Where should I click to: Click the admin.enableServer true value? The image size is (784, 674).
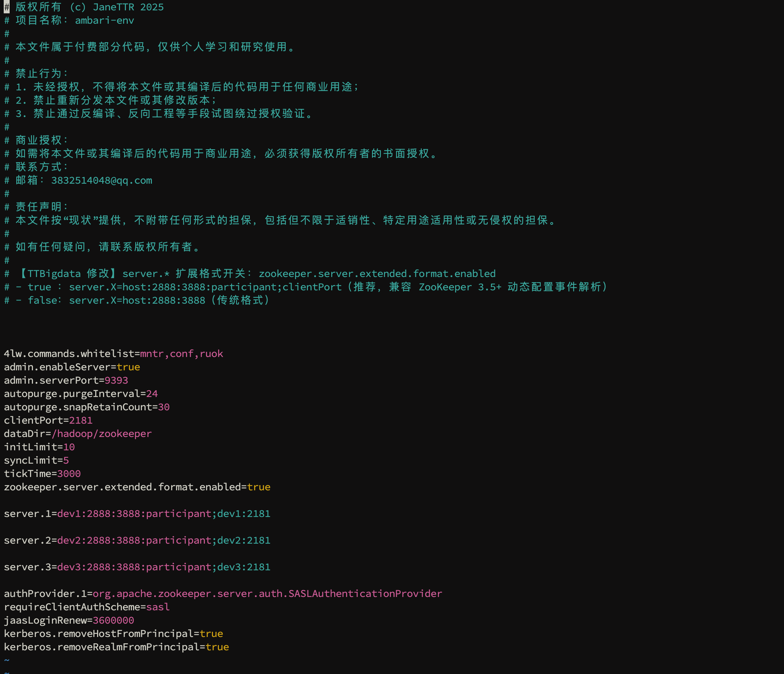(129, 367)
